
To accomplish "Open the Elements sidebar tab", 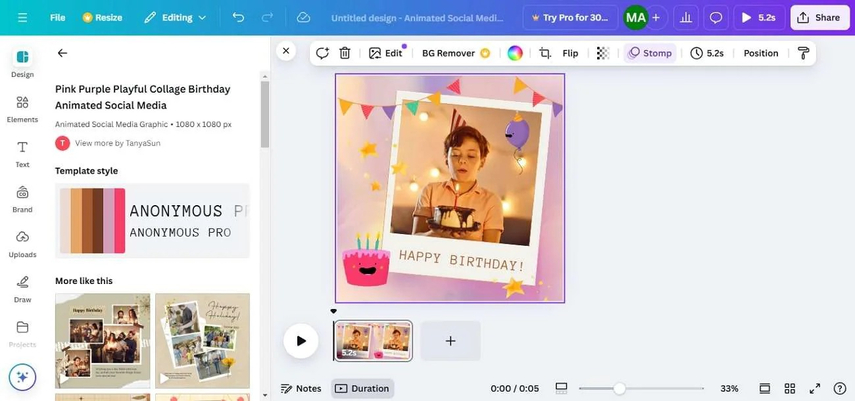I will pyautogui.click(x=22, y=109).
